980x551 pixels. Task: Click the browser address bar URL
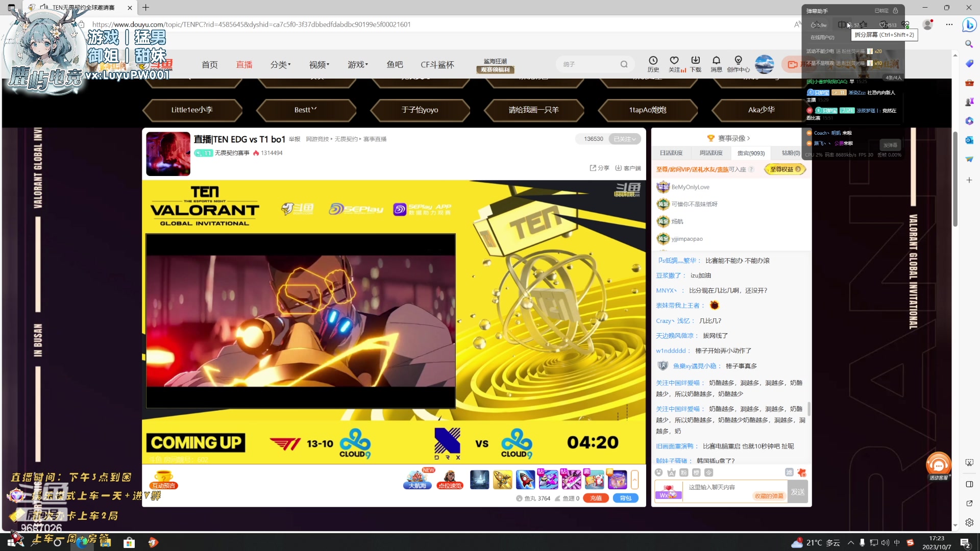tap(251, 24)
